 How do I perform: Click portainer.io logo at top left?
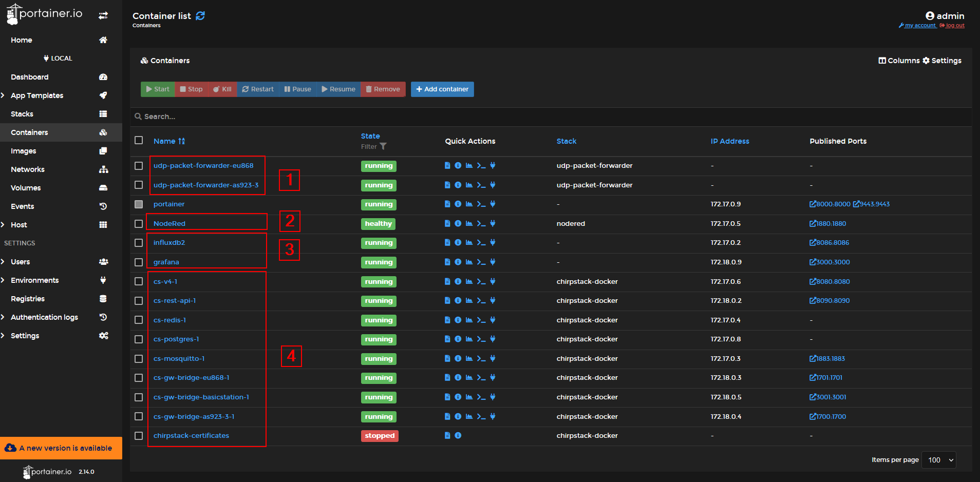(x=44, y=14)
